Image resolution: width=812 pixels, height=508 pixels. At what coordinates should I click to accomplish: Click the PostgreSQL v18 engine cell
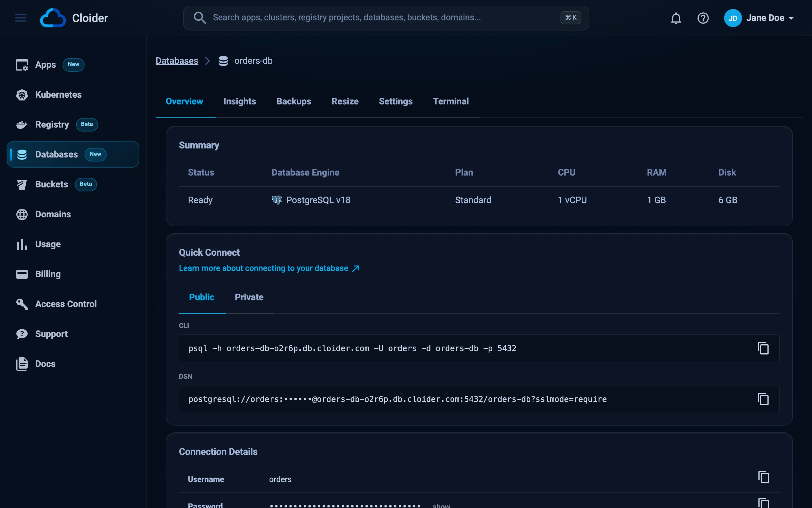311,200
